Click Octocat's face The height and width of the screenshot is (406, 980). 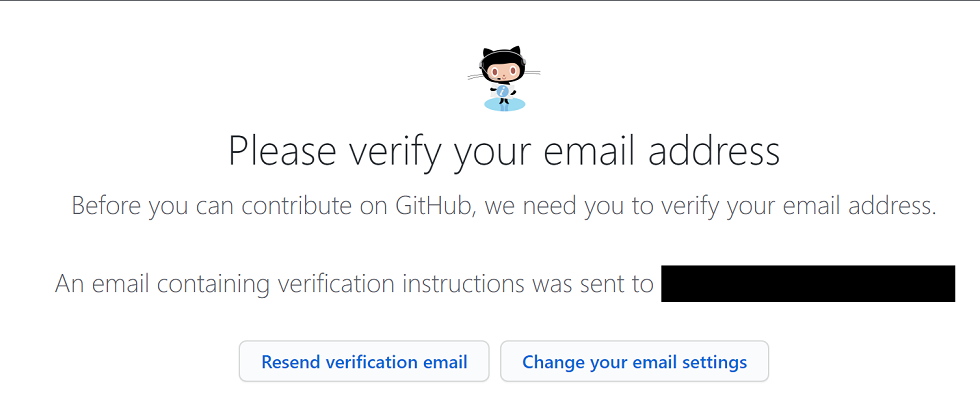coord(504,71)
